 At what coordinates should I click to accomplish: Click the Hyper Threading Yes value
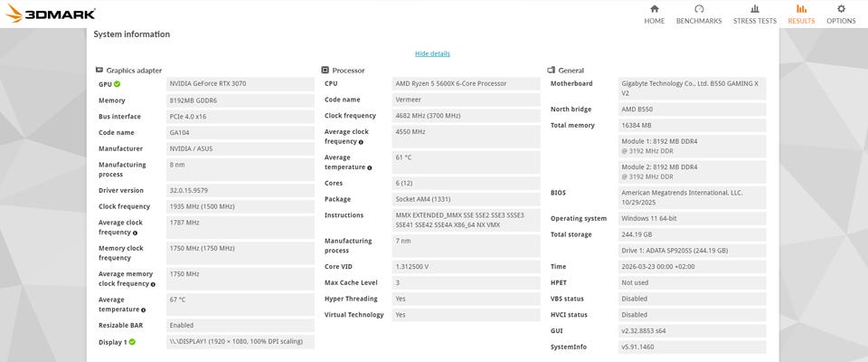467,299
